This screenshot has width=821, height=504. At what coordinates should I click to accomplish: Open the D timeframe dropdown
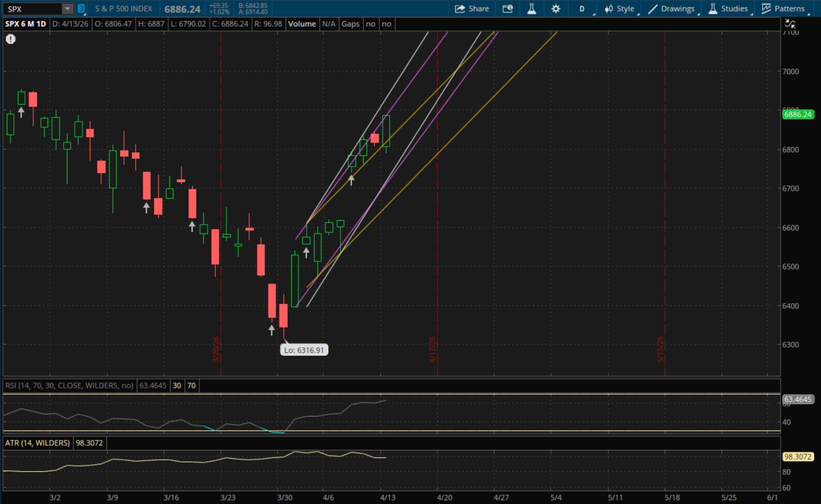tap(582, 9)
